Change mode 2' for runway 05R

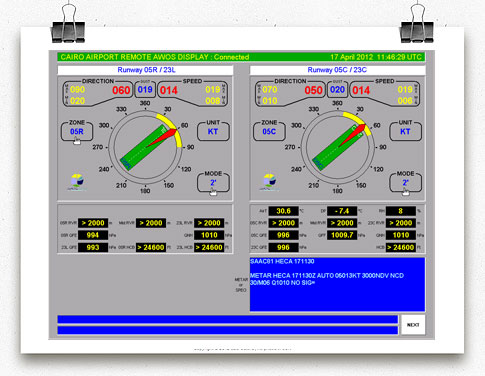(x=213, y=183)
